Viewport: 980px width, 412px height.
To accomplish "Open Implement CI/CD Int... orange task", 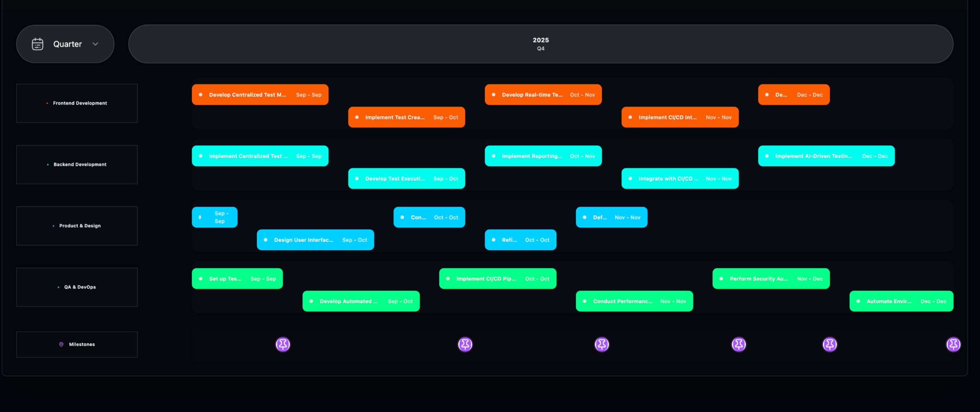I will [680, 117].
